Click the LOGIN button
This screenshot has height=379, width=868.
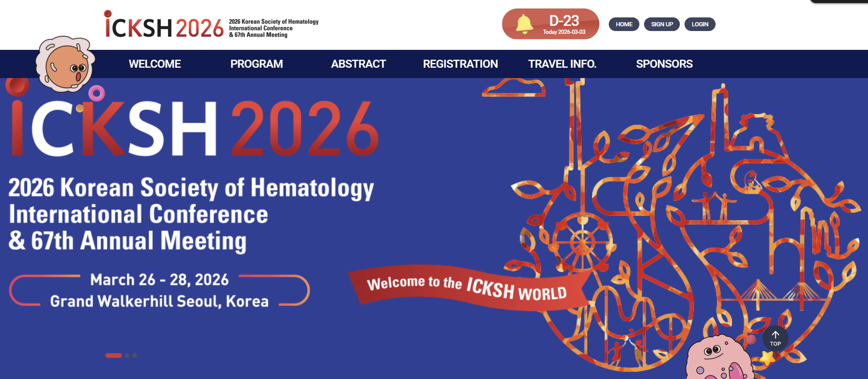[x=700, y=24]
